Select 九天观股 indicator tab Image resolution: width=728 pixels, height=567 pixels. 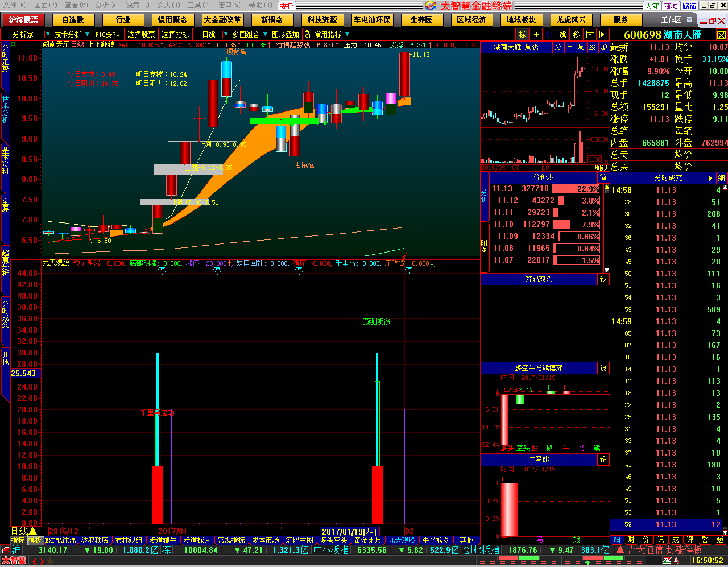[402, 540]
